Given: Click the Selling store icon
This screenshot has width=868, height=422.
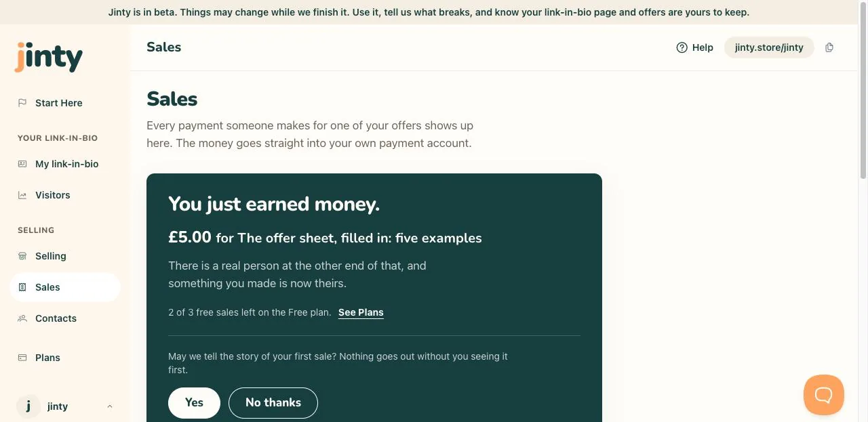Looking at the screenshot, I should [22, 256].
